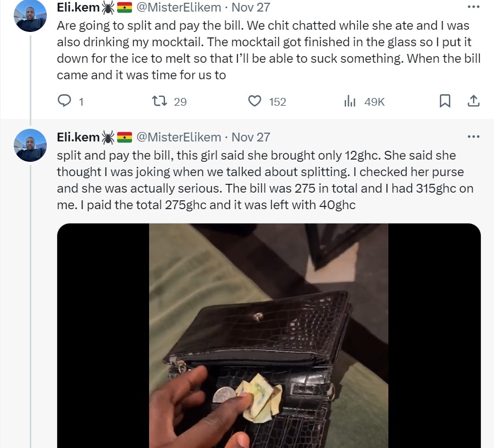Open the Eli.kem display name on first tweet
This screenshot has width=494, height=448.
click(78, 7)
